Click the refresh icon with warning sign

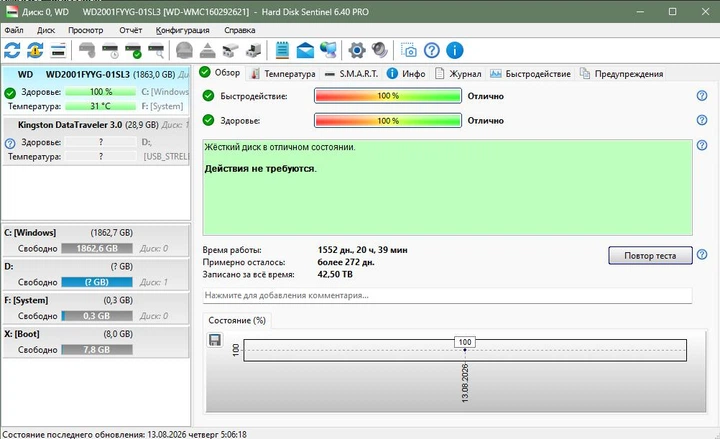(35, 50)
